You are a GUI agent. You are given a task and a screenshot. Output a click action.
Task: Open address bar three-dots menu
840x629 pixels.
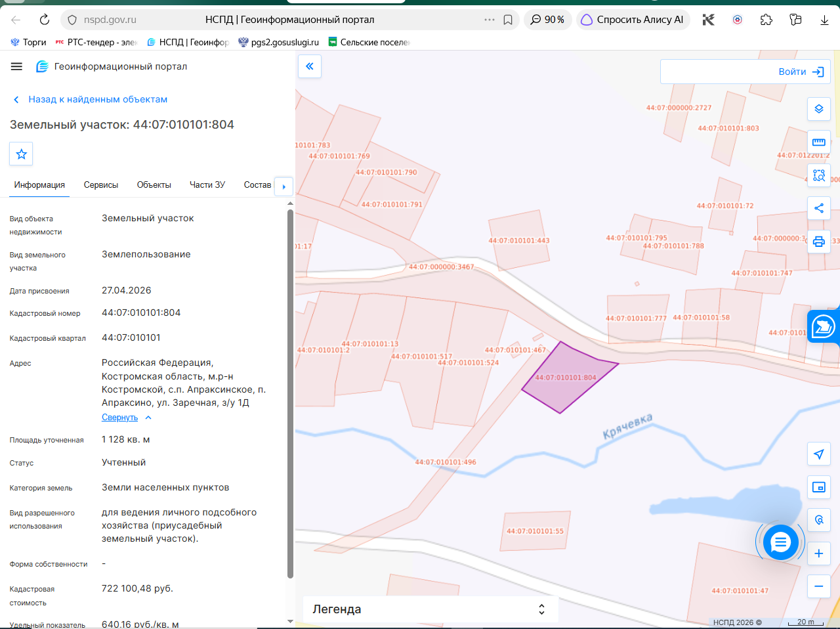pos(490,20)
